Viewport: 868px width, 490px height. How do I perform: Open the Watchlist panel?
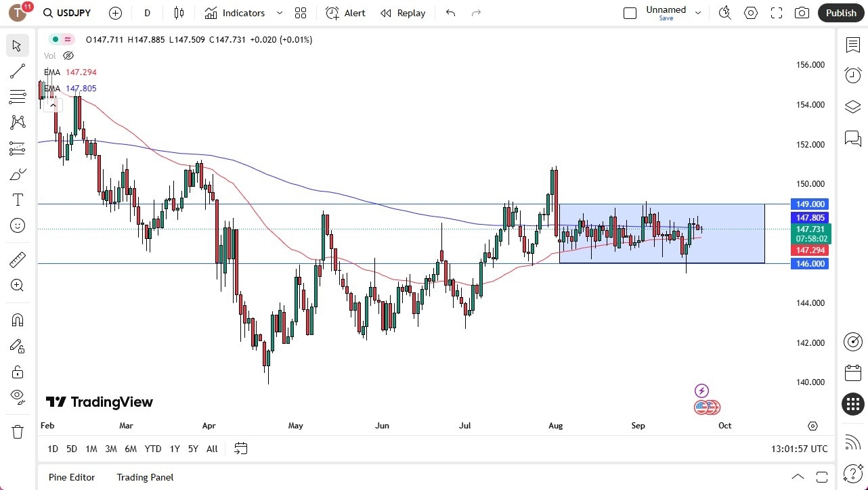tap(852, 45)
